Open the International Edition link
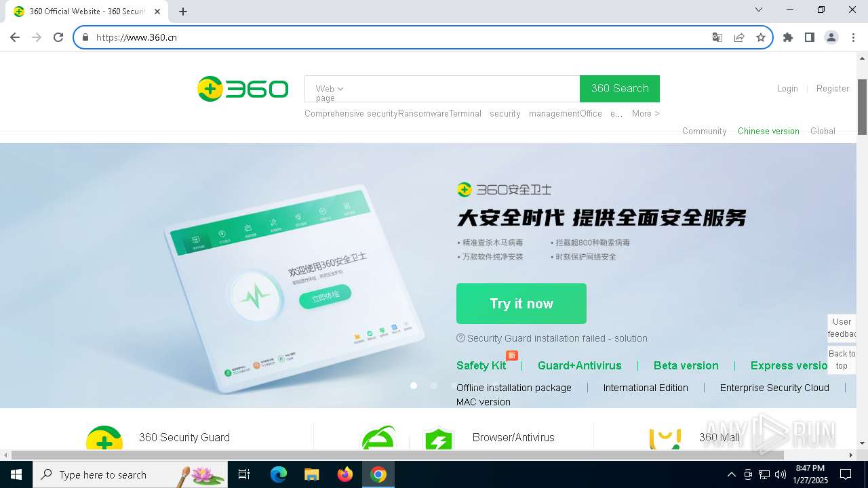The image size is (868, 488). click(646, 388)
